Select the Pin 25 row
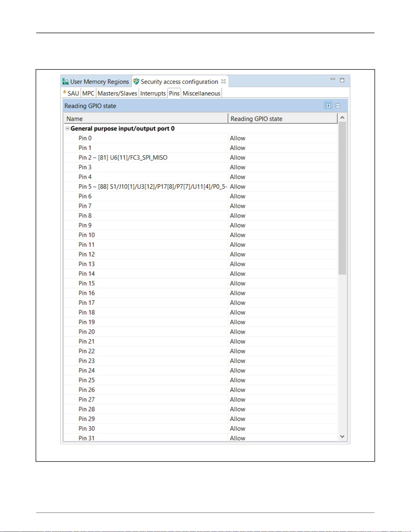This screenshot has width=411, height=532. click(x=201, y=380)
